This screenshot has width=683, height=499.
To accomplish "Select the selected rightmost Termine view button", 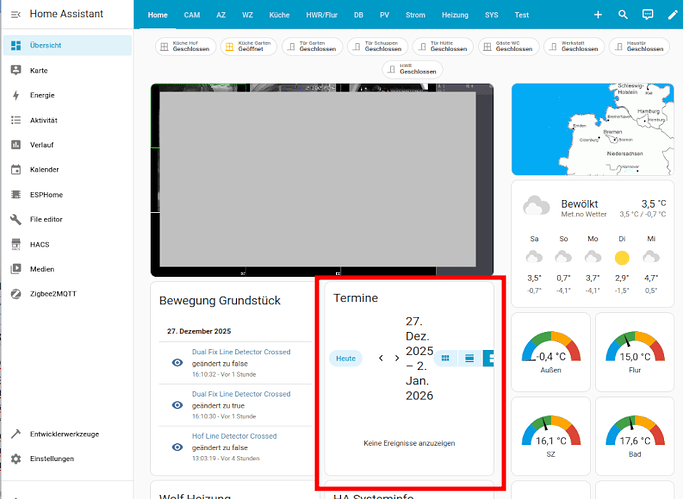I will [488, 358].
